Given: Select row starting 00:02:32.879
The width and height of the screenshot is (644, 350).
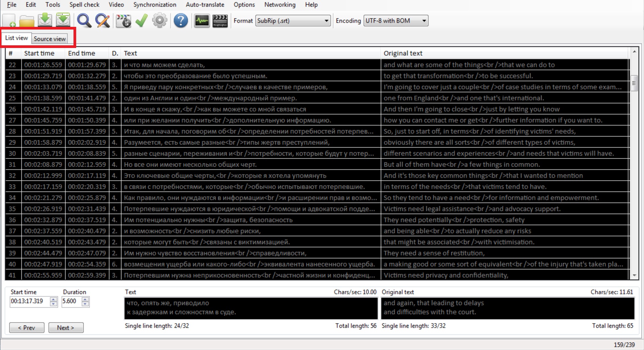Looking at the screenshot, I should click(317, 220).
